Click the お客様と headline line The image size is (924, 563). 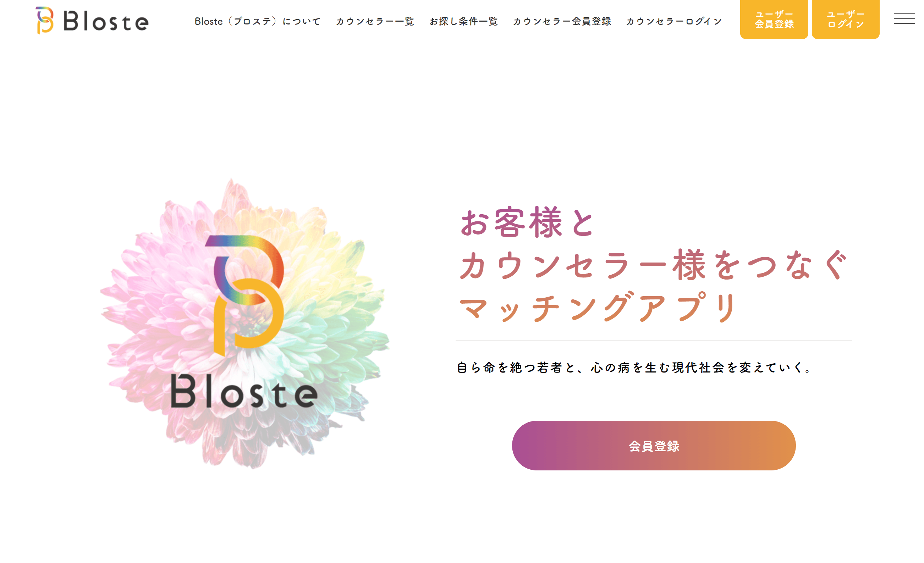pos(527,223)
